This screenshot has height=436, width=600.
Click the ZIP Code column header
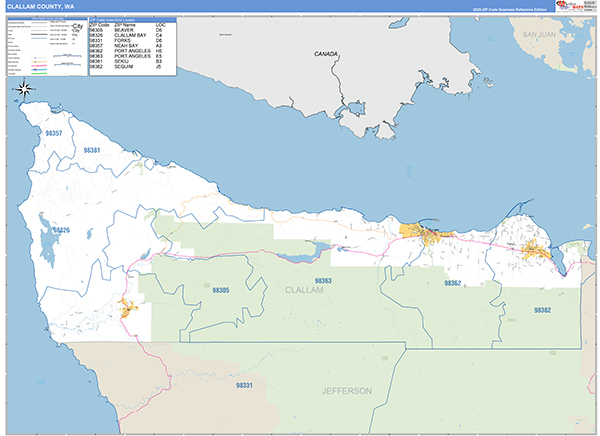[100, 23]
